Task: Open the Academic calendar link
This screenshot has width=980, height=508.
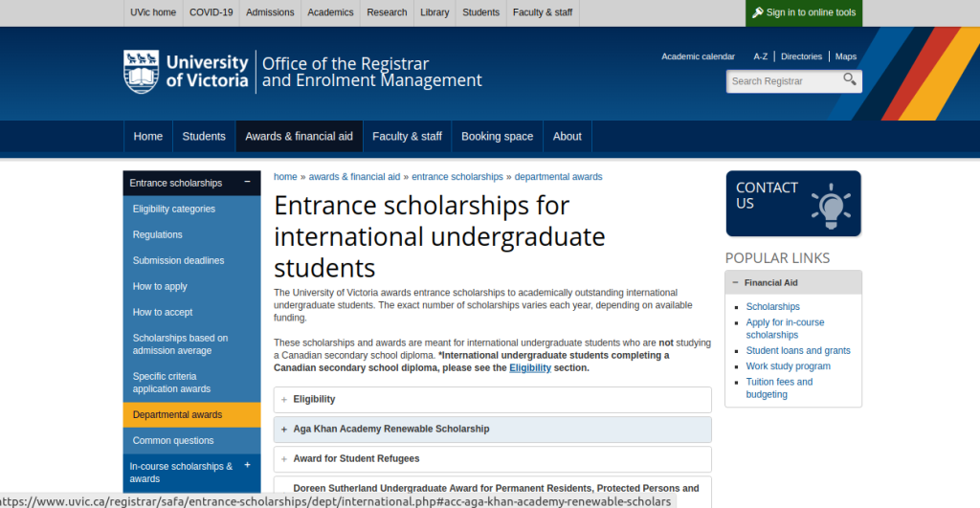Action: click(698, 56)
